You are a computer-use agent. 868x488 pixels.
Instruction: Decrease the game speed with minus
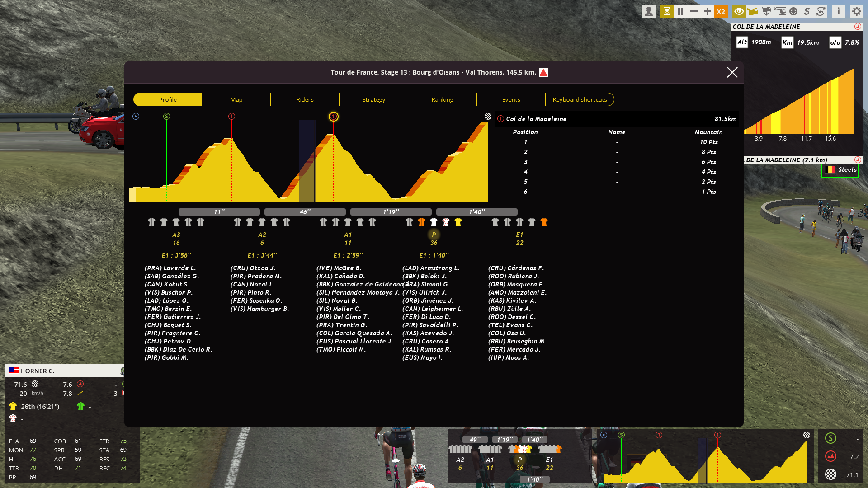coord(694,11)
